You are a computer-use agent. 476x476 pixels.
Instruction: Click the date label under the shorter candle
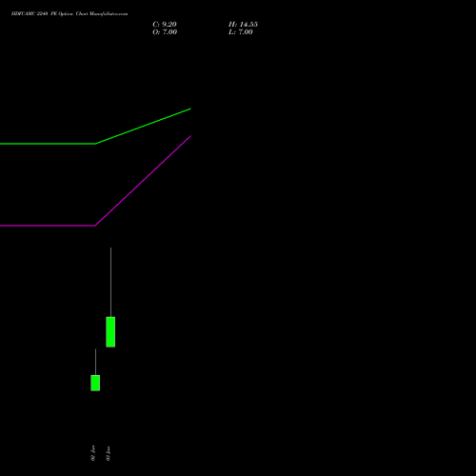[x=93, y=453]
